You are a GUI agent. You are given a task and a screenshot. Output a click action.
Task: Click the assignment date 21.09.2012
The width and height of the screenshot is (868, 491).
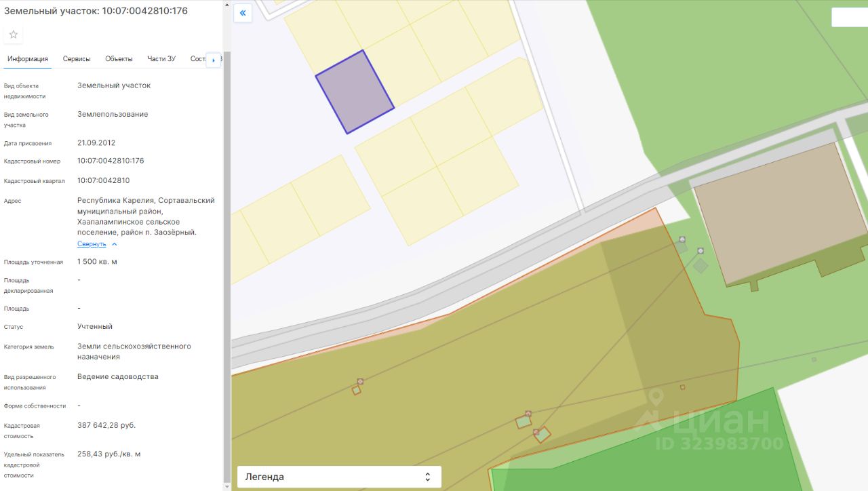click(x=96, y=143)
